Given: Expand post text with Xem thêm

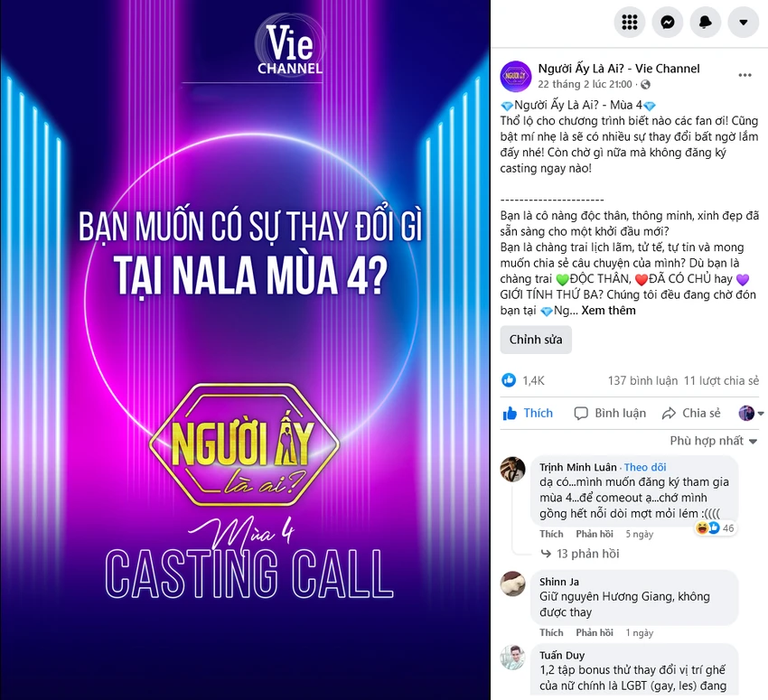Looking at the screenshot, I should [608, 311].
